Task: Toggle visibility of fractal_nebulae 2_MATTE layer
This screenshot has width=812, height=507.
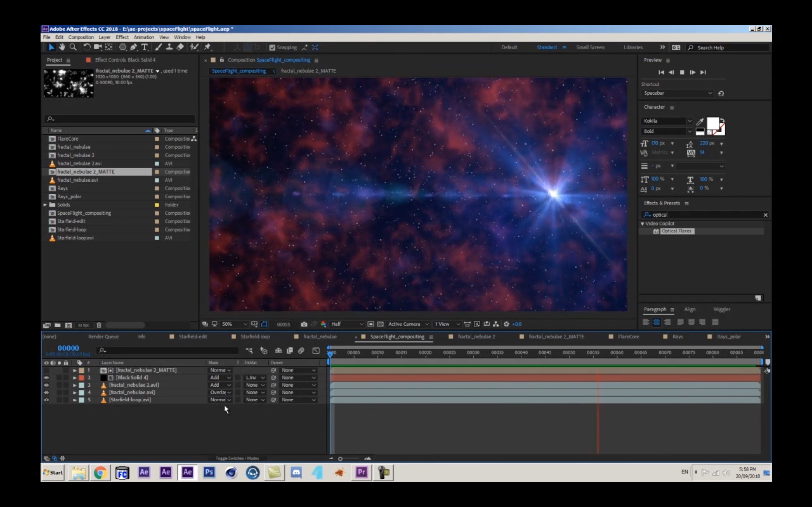Action: pyautogui.click(x=46, y=370)
